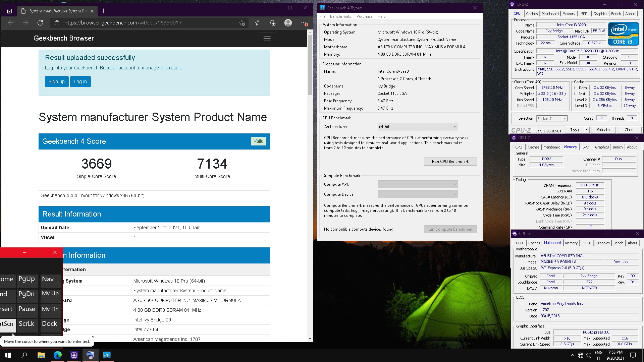Open Geekbench Browser hamburger menu
644x362 pixels.
(x=267, y=39)
